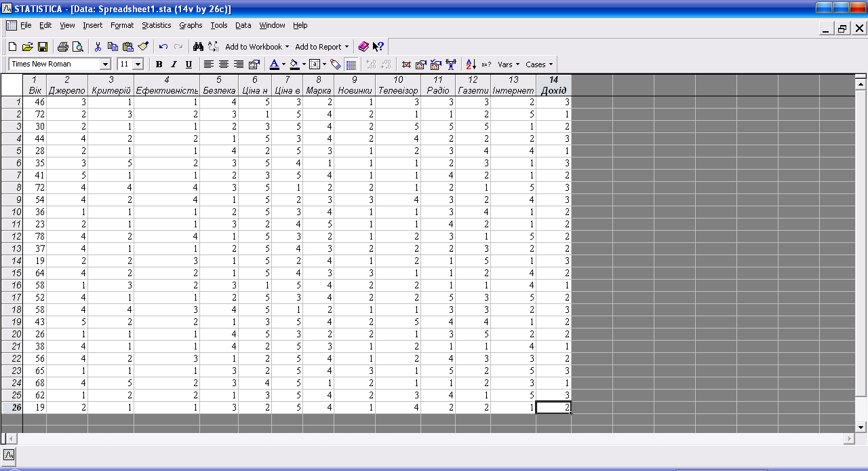This screenshot has width=868, height=471.
Task: Open Find with the binoculars icon
Action: (x=198, y=47)
